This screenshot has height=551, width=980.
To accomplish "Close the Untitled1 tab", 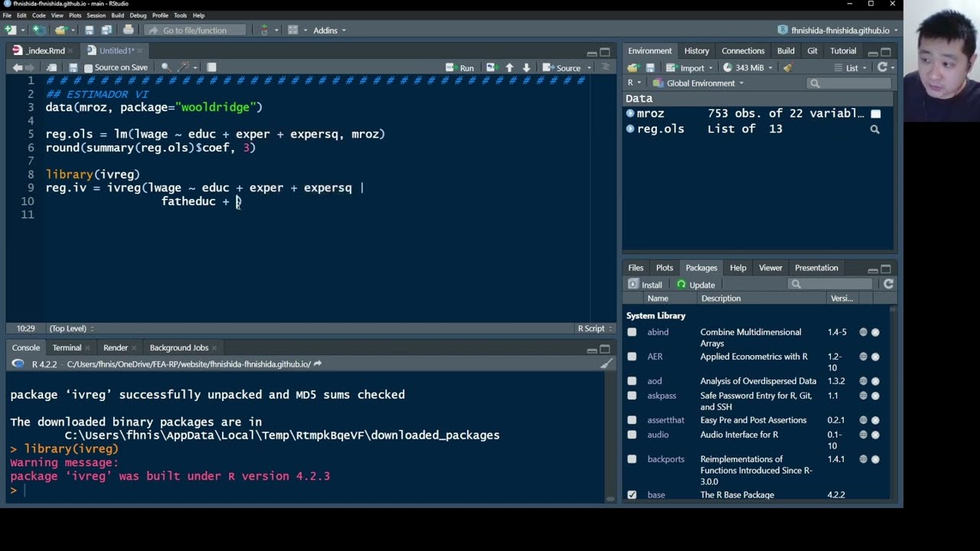I will tap(142, 51).
